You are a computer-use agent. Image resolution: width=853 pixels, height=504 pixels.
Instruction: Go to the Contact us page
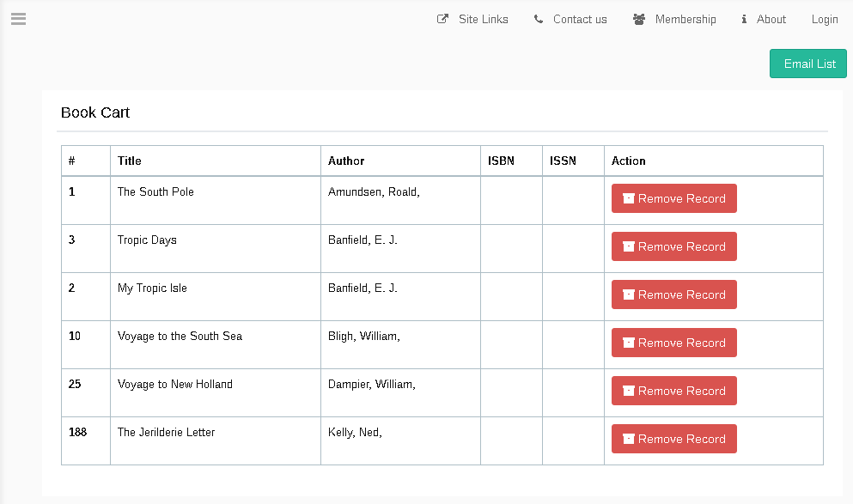pyautogui.click(x=580, y=19)
